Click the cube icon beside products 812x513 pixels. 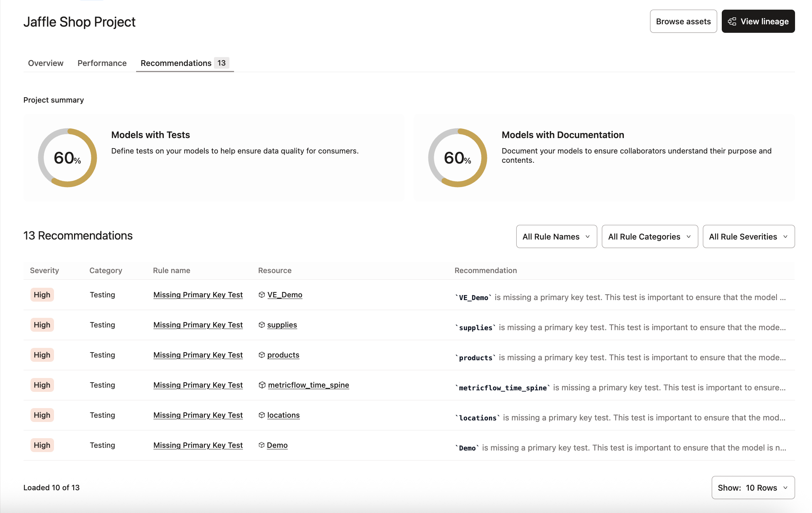point(262,354)
